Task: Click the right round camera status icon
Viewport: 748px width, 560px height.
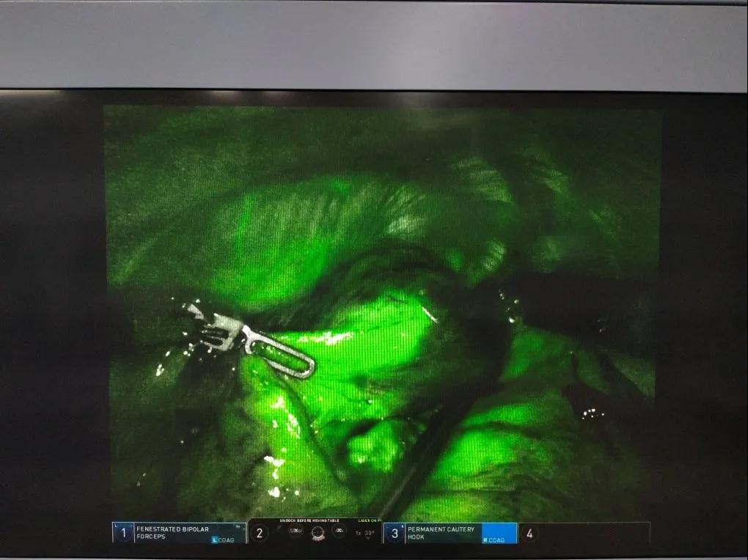Action: tap(339, 531)
